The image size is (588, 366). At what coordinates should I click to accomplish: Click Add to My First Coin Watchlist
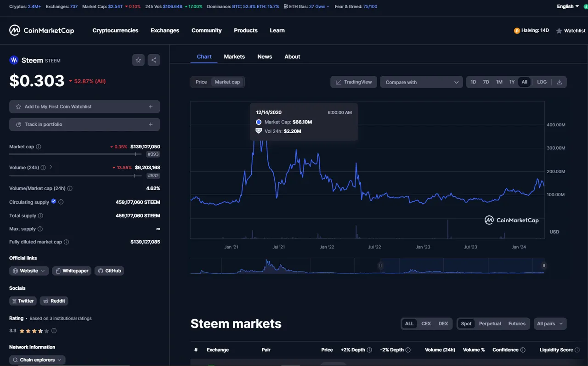click(x=85, y=107)
